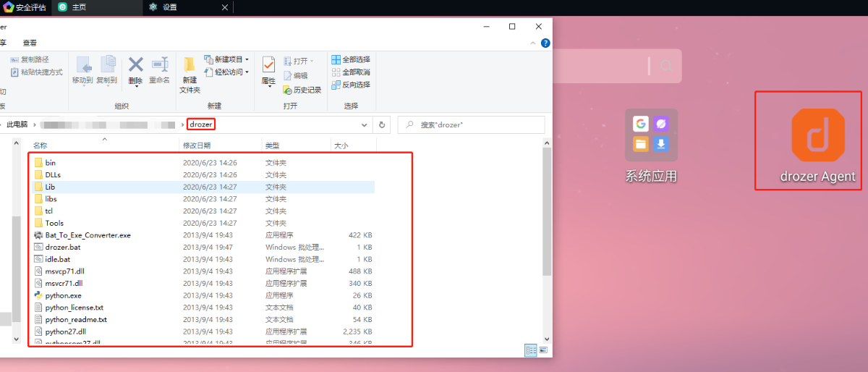Click 反向选择 invert selection
The height and width of the screenshot is (372, 868).
[351, 84]
